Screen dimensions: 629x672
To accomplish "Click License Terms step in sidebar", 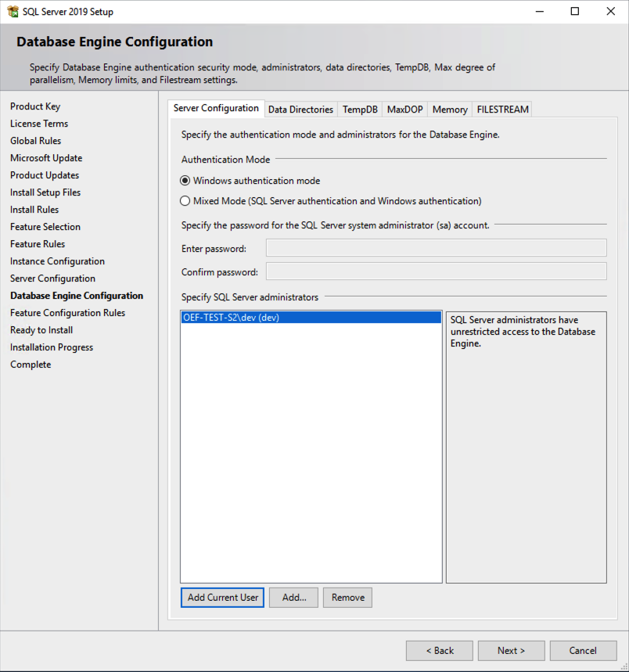I will click(x=39, y=124).
